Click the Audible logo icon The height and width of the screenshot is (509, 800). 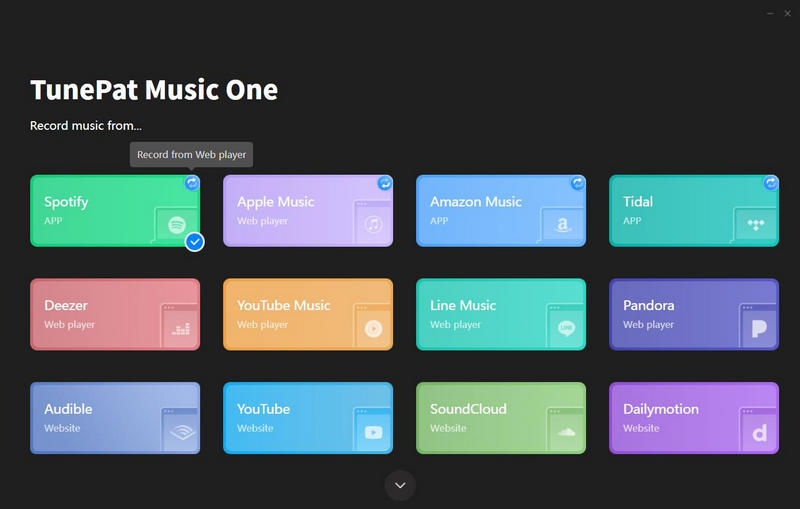click(x=182, y=432)
